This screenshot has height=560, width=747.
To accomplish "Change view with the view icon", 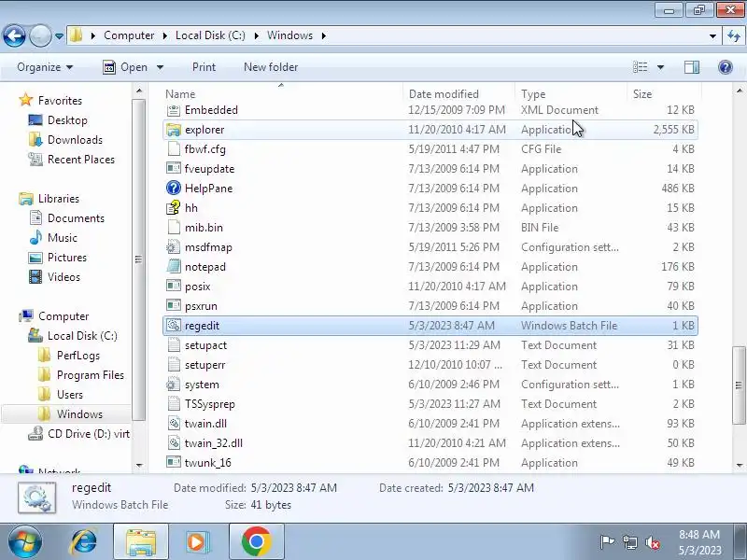I will 641,67.
